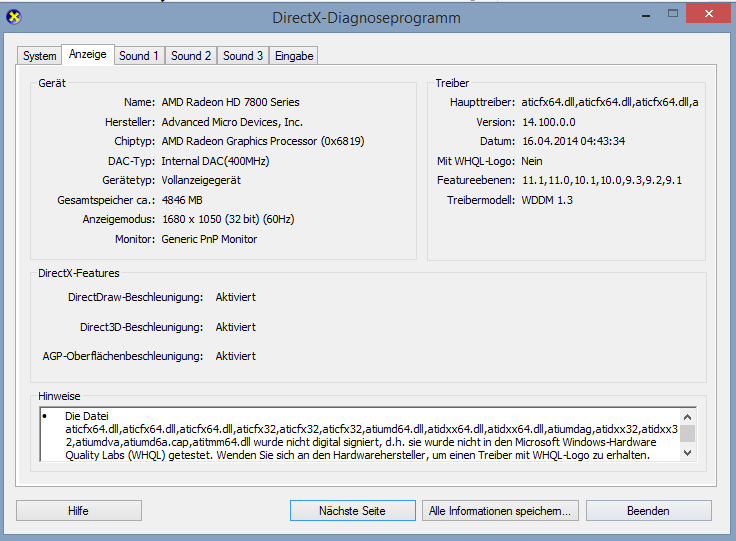Viewport: 736px width, 541px height.
Task: Select text 'AMD Radeon HD 7800 Series'
Action: coord(230,102)
